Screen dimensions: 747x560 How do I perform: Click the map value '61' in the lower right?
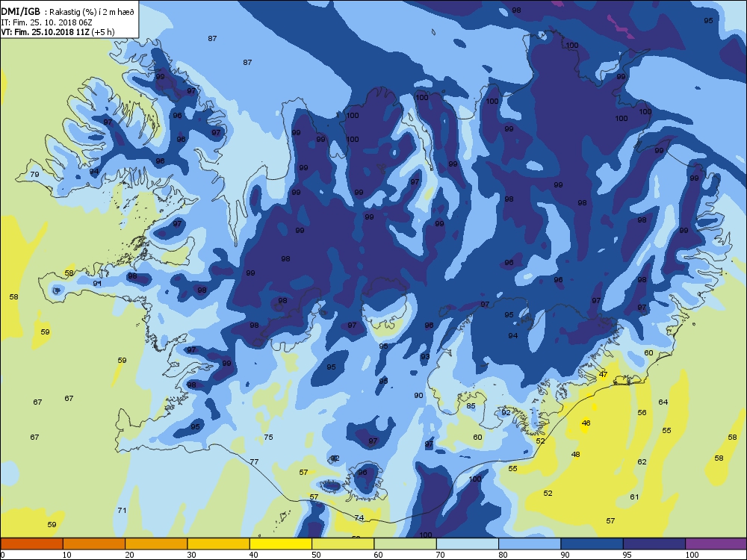[x=634, y=497]
